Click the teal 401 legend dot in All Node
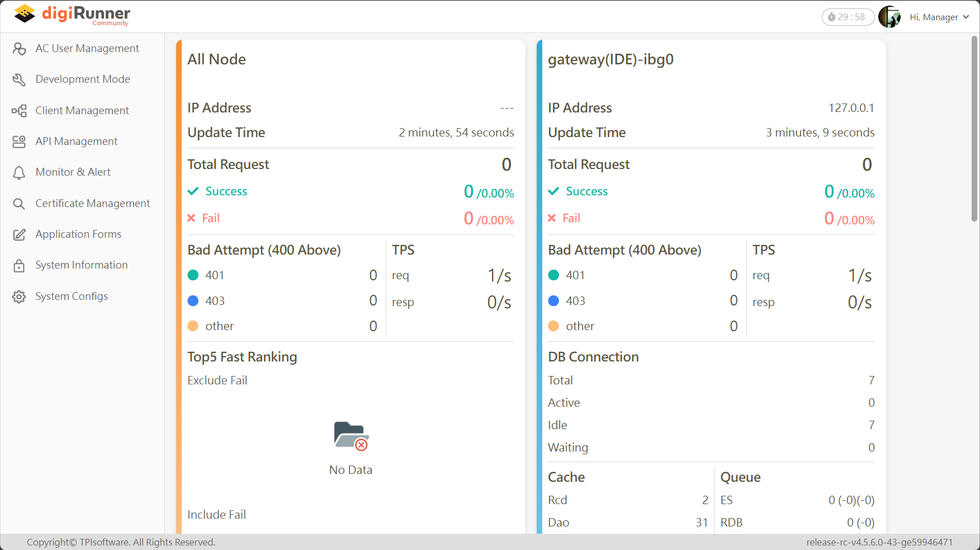The height and width of the screenshot is (550, 980). (193, 275)
